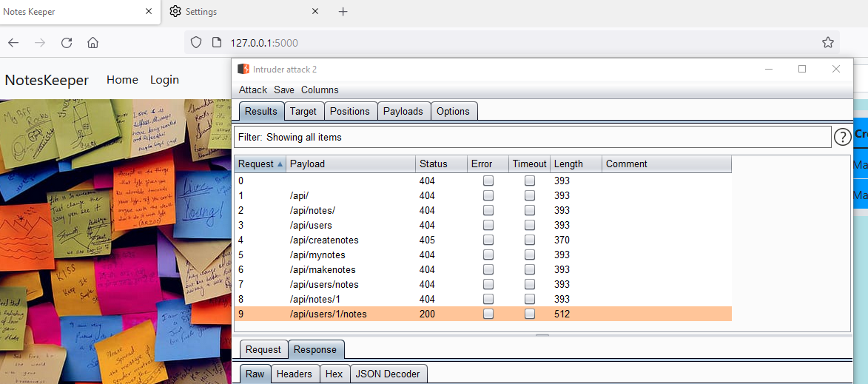Toggle Timeout checkbox for /api/notes/1 row
This screenshot has width=868, height=384.
point(530,300)
